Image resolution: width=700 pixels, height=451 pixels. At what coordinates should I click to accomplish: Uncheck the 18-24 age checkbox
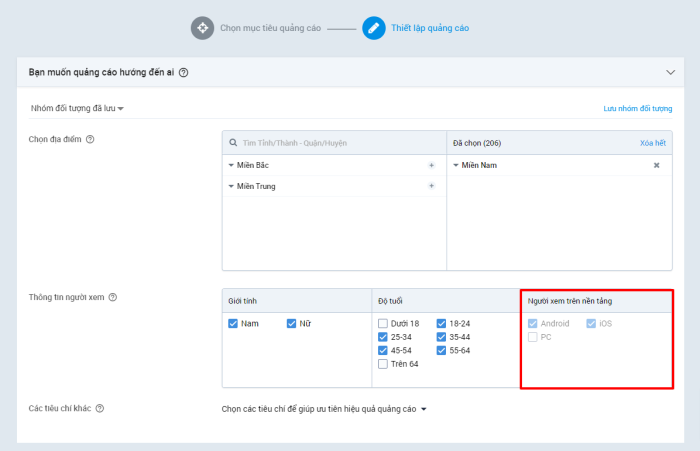pyautogui.click(x=442, y=323)
